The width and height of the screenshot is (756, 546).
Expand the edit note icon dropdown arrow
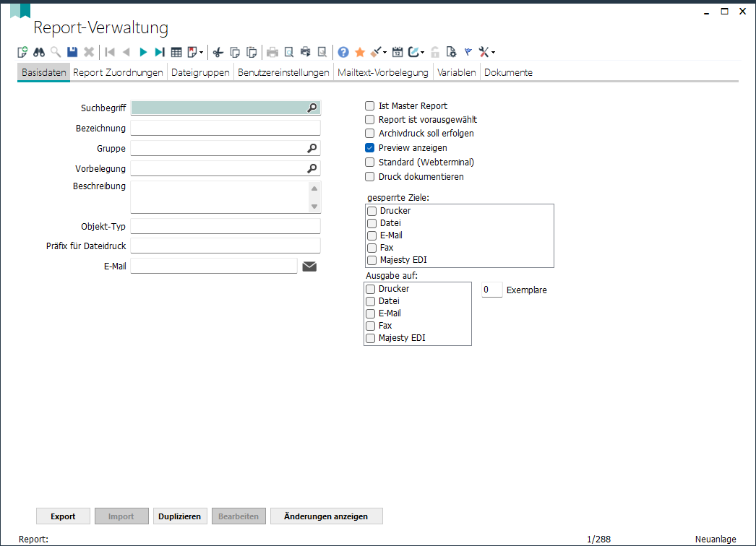pos(422,53)
